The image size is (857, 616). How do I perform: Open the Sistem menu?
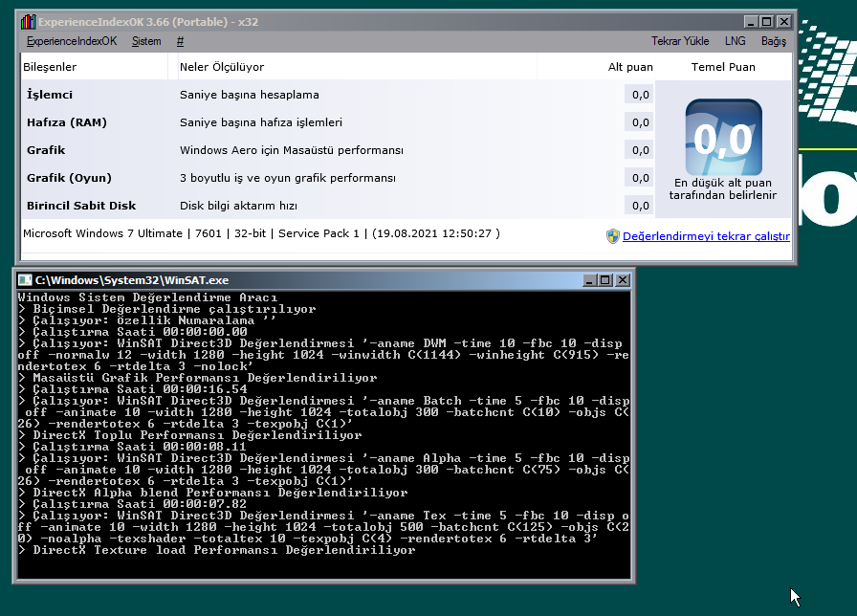click(146, 41)
